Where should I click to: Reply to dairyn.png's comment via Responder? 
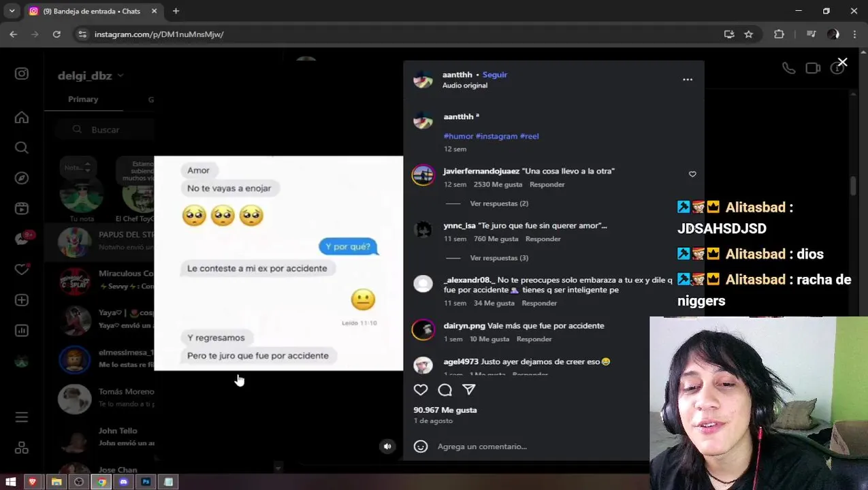pyautogui.click(x=534, y=339)
